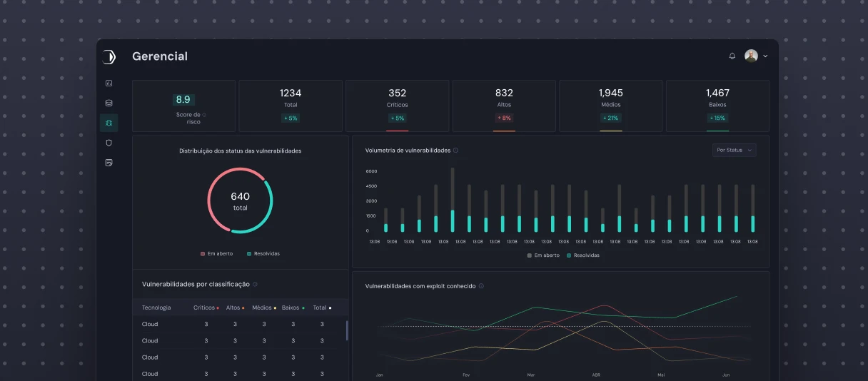Open the Por Status dropdown

(x=734, y=151)
